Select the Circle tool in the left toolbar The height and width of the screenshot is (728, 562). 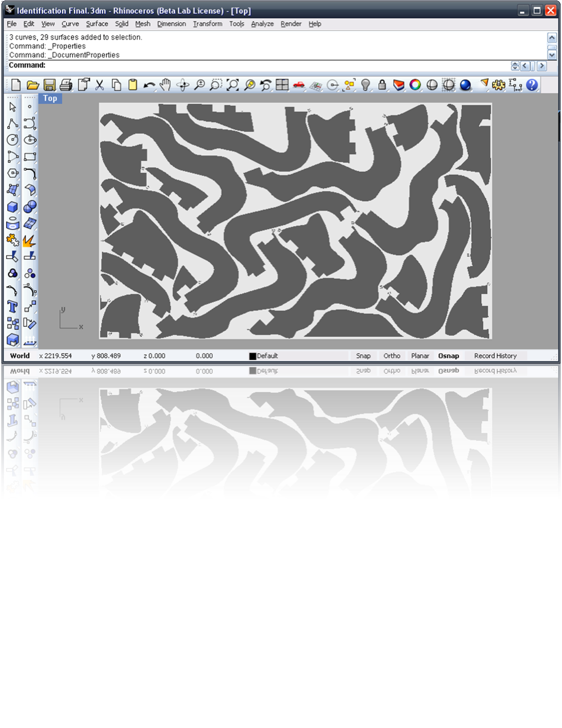click(x=12, y=140)
